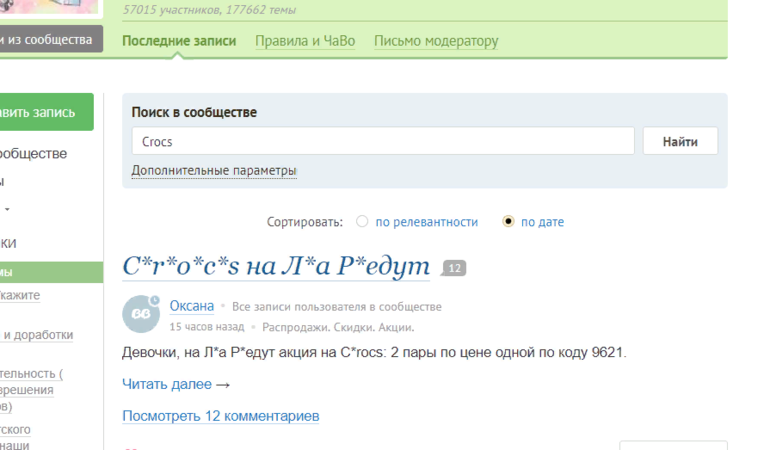Image resolution: width=770 pixels, height=450 pixels.
Task: Open Посмотреть 12 комментариев link
Action: click(x=220, y=416)
